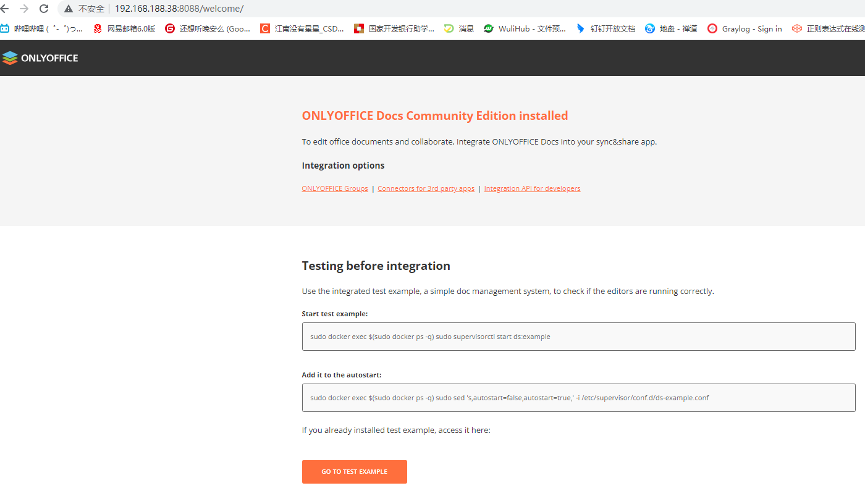Image resolution: width=865 pixels, height=504 pixels.
Task: Open the Graylog Sign in bookmark
Action: [745, 28]
